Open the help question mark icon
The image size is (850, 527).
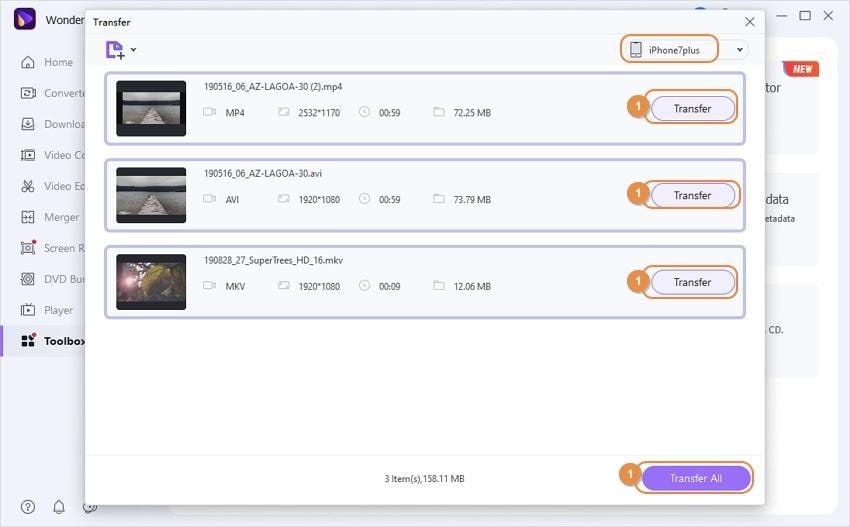coord(28,507)
